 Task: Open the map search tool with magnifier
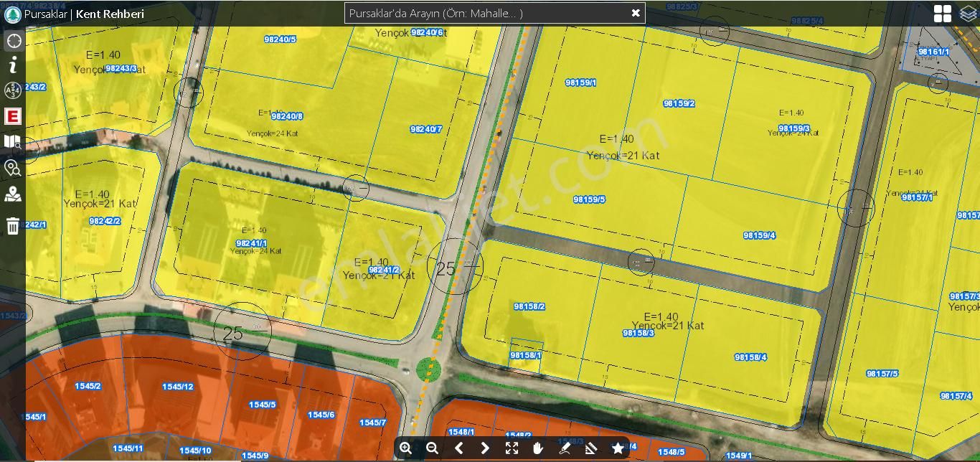click(13, 142)
